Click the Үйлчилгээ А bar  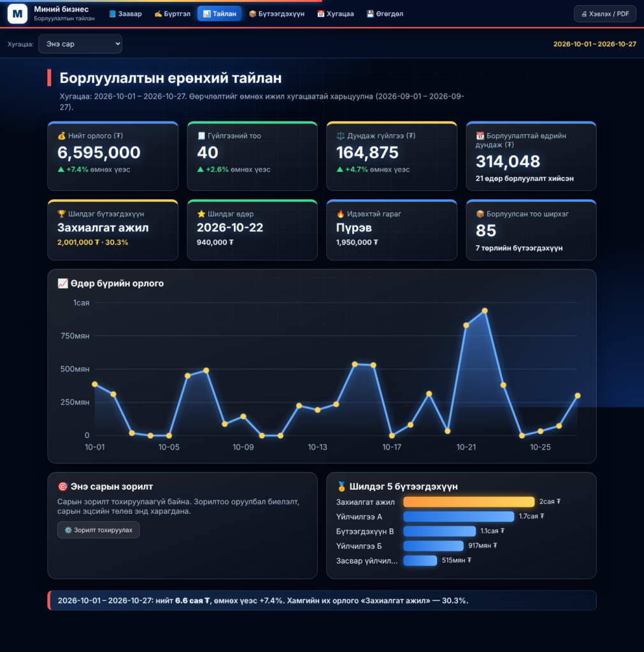(x=459, y=516)
